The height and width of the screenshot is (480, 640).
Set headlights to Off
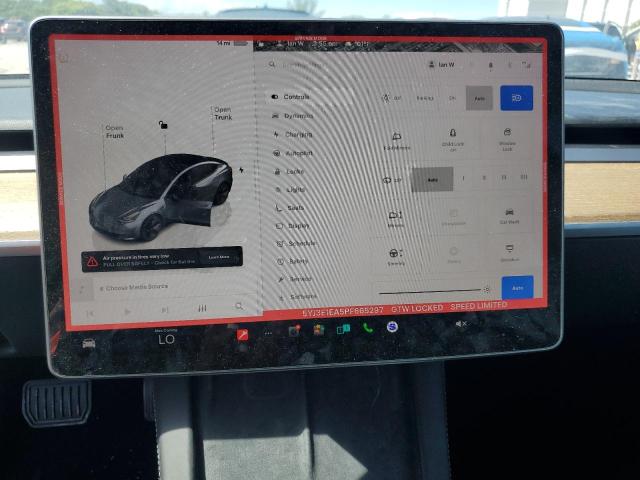pyautogui.click(x=392, y=98)
